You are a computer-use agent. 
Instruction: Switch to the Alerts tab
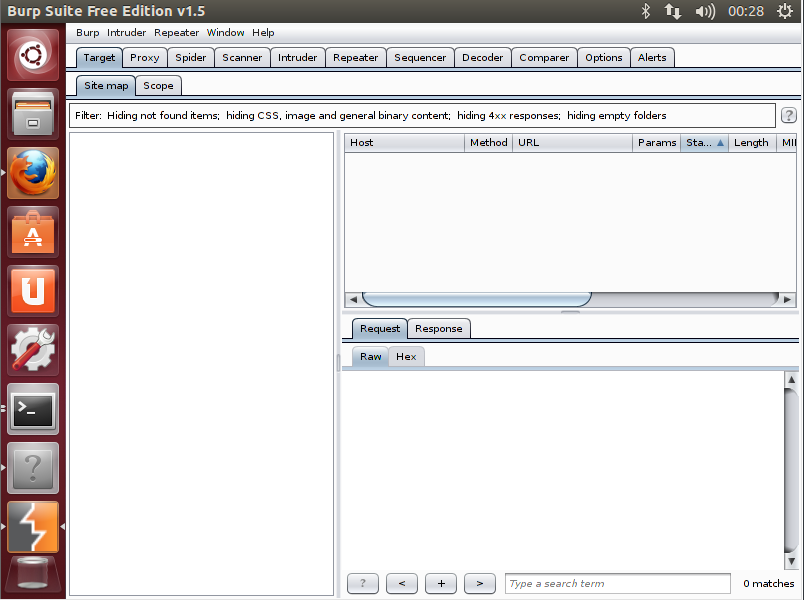[x=652, y=58]
